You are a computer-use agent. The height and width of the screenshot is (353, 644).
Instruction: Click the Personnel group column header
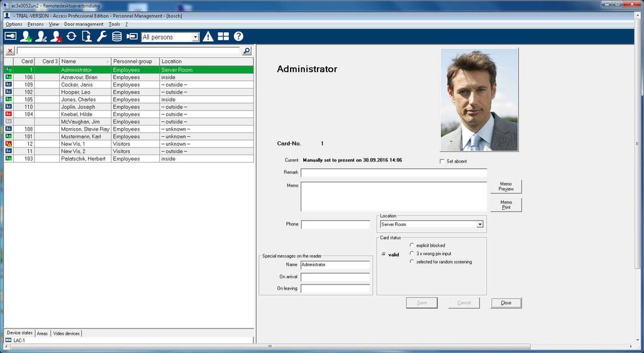tap(135, 61)
